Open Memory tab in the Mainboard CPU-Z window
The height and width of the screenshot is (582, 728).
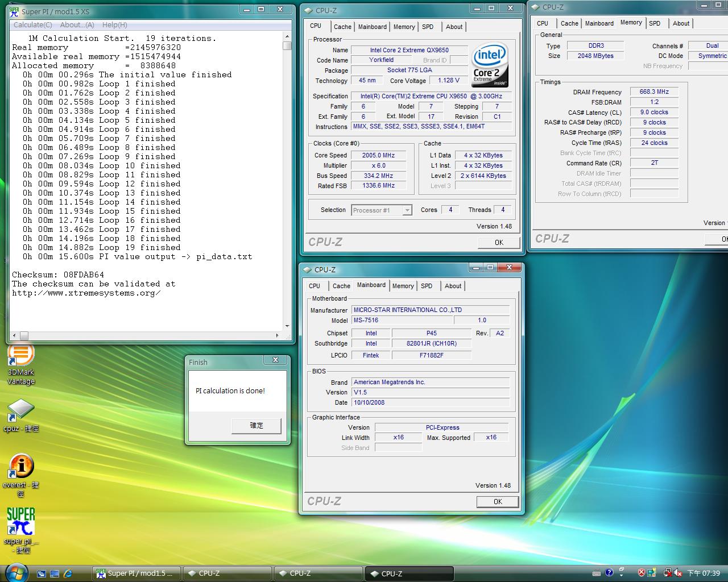[403, 286]
